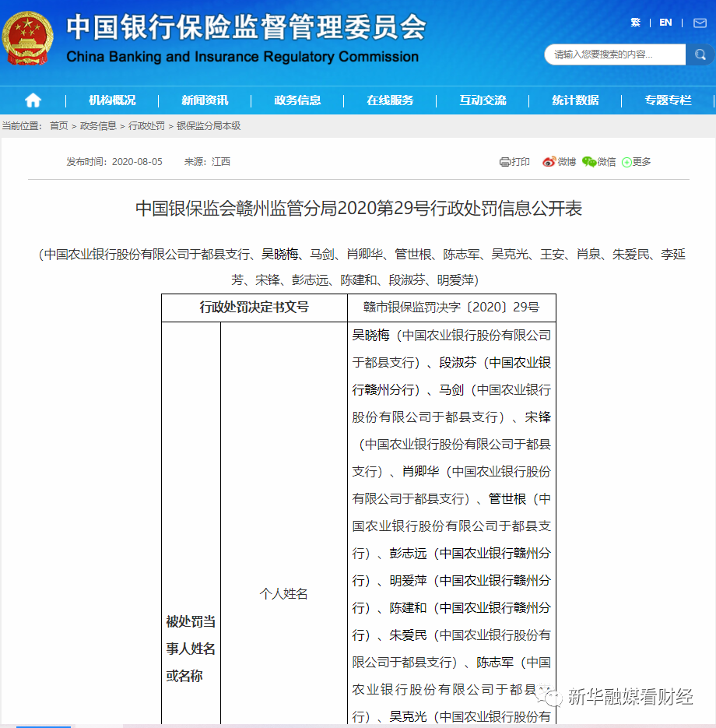
Task: Click the source text 来源：江西
Action: click(x=207, y=162)
